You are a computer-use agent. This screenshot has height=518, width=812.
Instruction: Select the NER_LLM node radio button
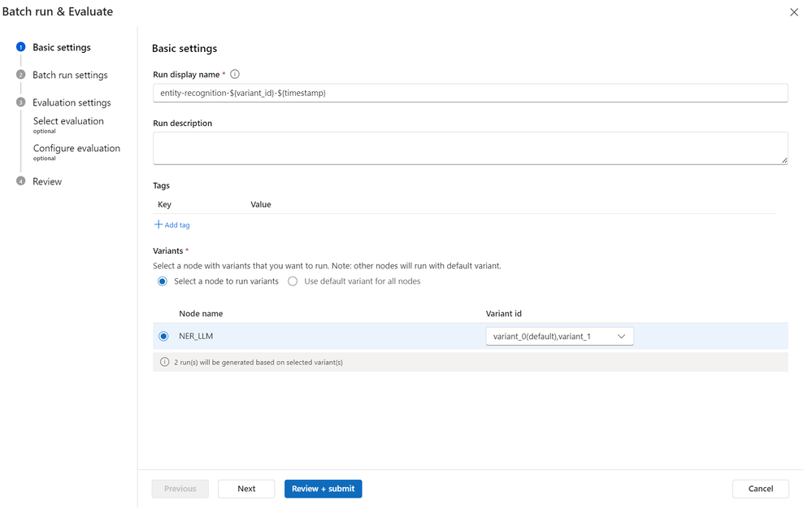(x=163, y=336)
